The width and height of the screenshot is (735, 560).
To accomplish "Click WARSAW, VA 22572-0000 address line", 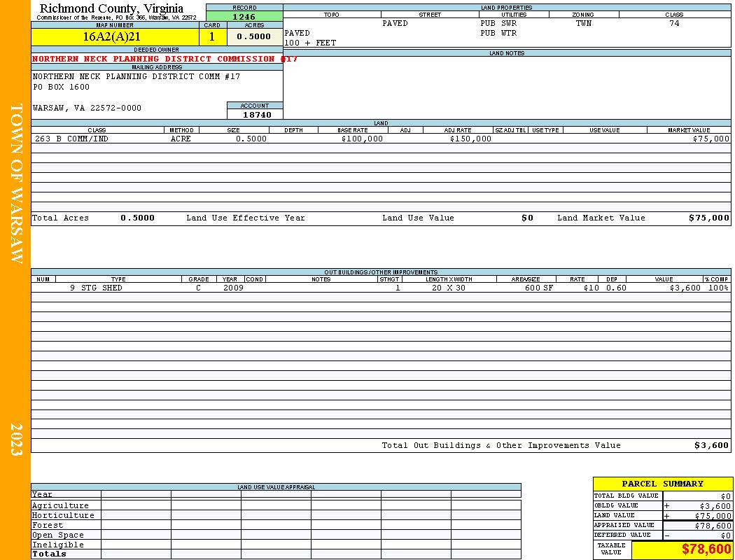I will click(x=87, y=108).
